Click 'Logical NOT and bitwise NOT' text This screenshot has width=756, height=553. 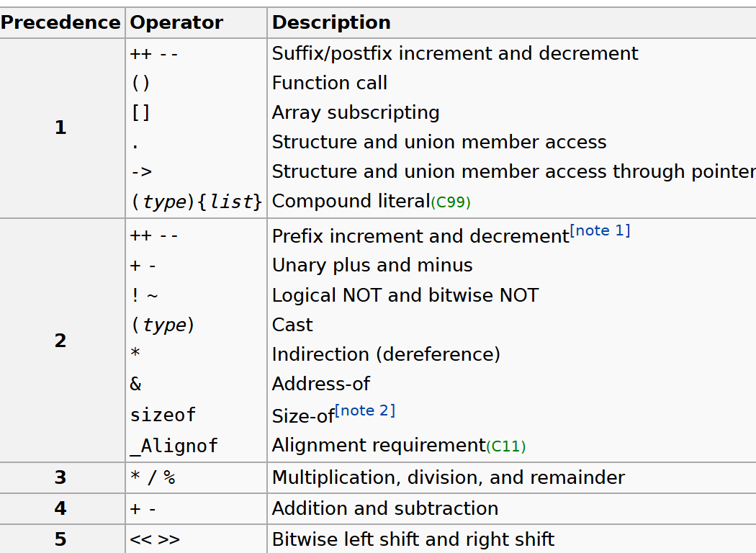pyautogui.click(x=405, y=295)
